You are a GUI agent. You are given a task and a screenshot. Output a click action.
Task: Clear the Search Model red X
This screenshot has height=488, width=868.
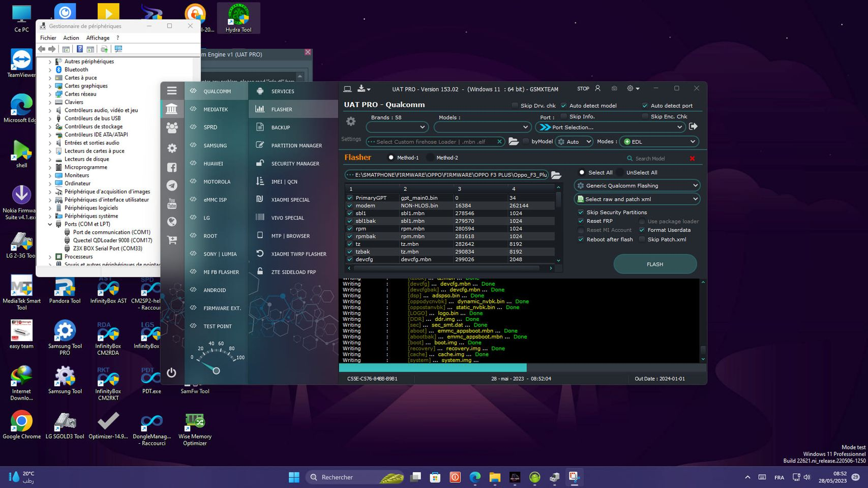click(x=692, y=159)
